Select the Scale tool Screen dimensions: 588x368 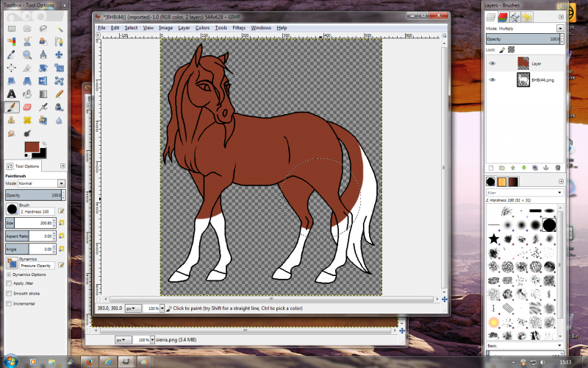point(59,68)
